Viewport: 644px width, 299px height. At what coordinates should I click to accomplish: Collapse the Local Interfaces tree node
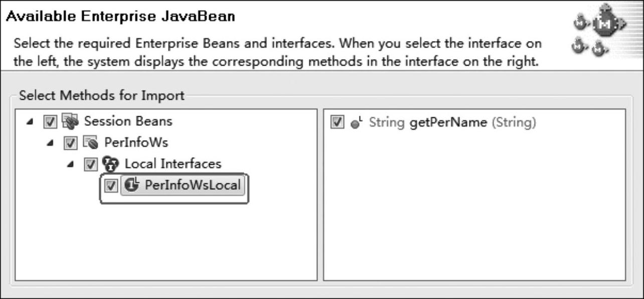tap(70, 165)
